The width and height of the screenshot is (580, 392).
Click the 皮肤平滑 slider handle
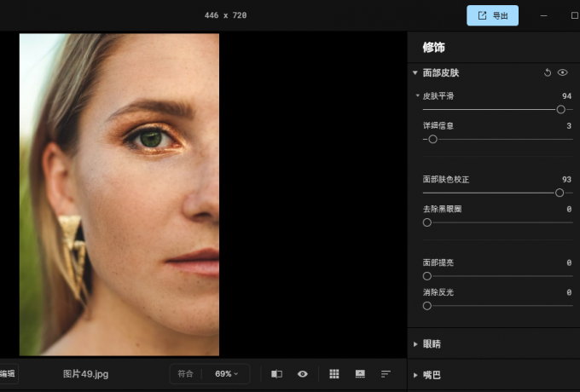560,109
